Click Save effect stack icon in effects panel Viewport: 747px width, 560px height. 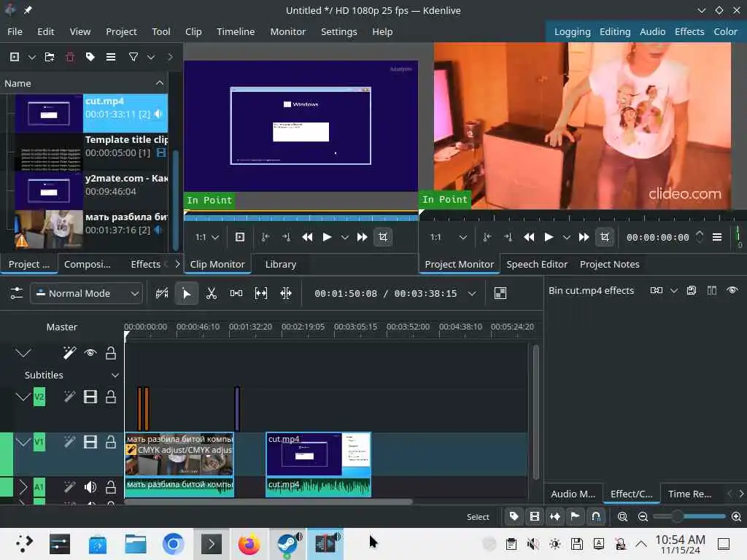click(692, 290)
